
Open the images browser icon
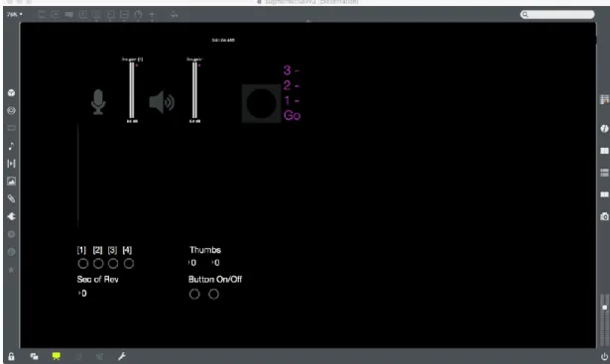click(11, 182)
